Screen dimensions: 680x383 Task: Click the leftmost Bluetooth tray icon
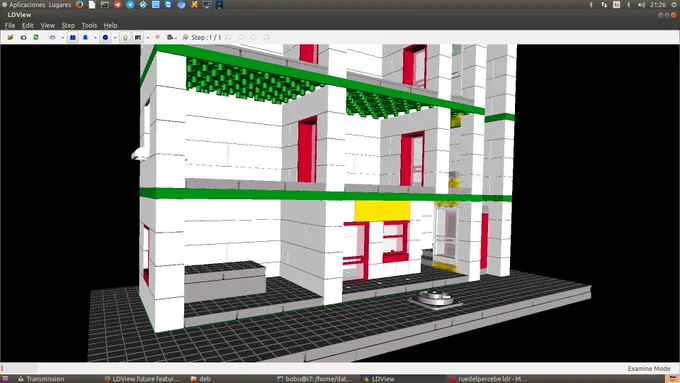tap(591, 5)
